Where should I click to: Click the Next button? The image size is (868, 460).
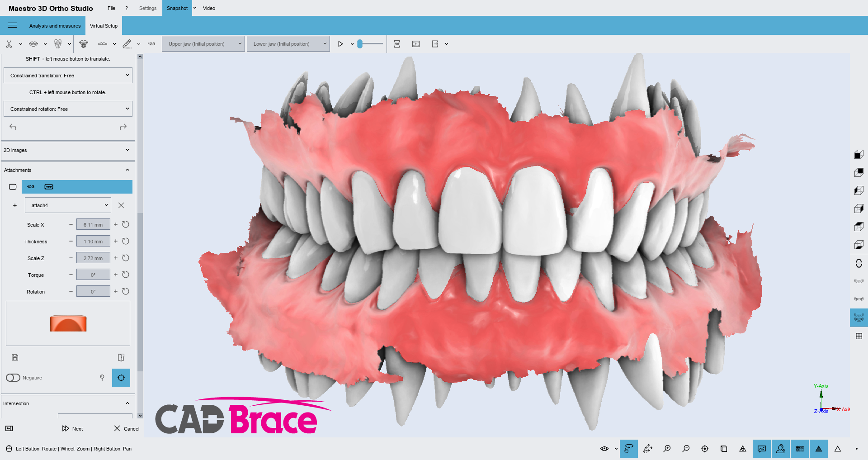(x=73, y=428)
